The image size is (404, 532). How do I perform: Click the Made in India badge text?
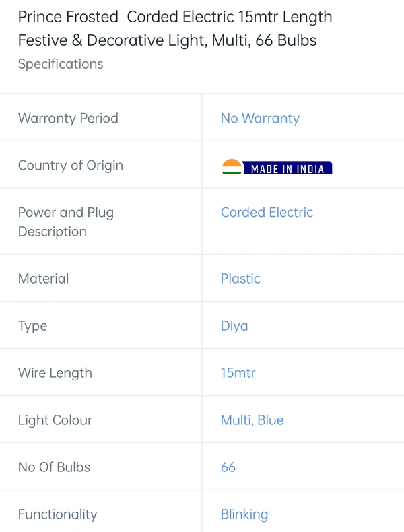(288, 169)
